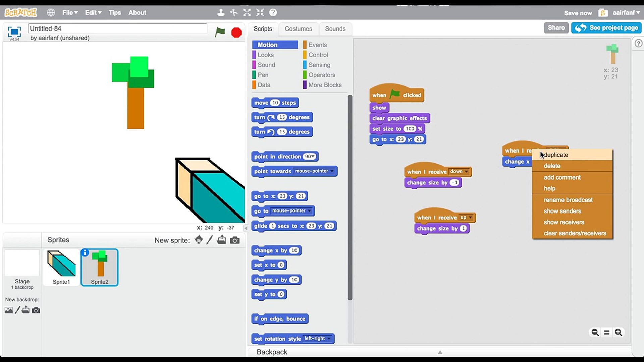Viewport: 644px width, 362px height.
Task: Open the 'down' dropdown in receive block
Action: click(466, 172)
